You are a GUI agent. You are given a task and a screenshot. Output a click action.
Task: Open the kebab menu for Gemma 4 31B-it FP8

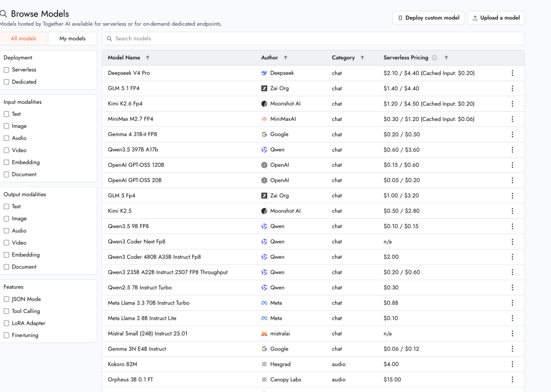pos(512,134)
